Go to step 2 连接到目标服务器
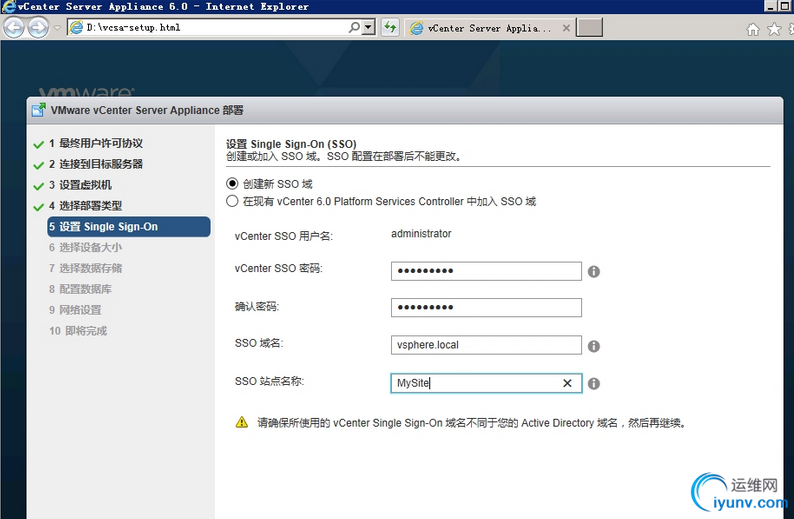794x519 pixels. (x=96, y=164)
